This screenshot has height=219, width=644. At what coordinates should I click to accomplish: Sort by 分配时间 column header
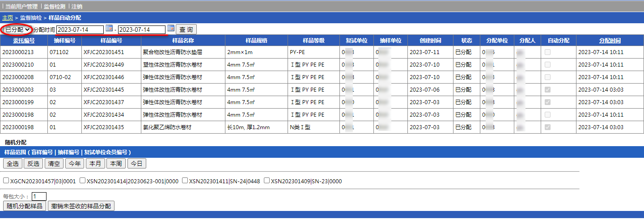[610, 41]
